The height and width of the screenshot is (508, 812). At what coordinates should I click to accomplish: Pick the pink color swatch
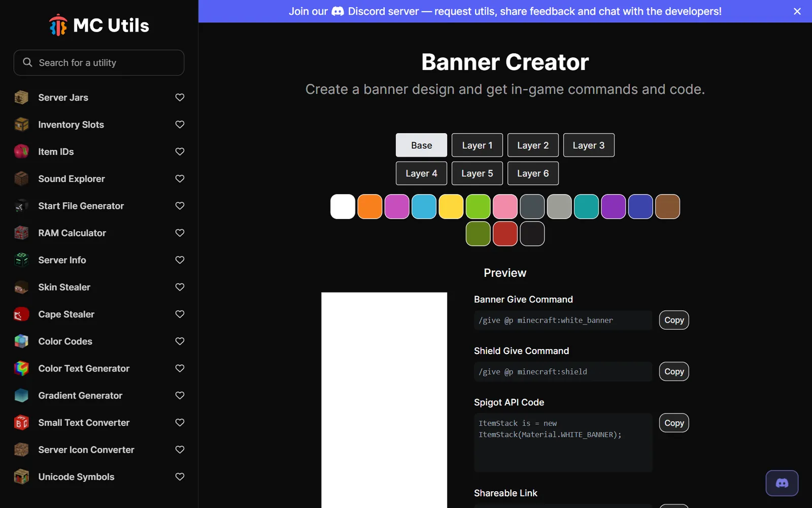(x=505, y=206)
